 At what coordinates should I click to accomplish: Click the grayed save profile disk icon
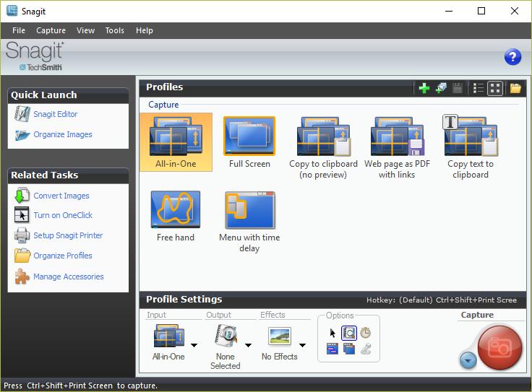click(458, 88)
